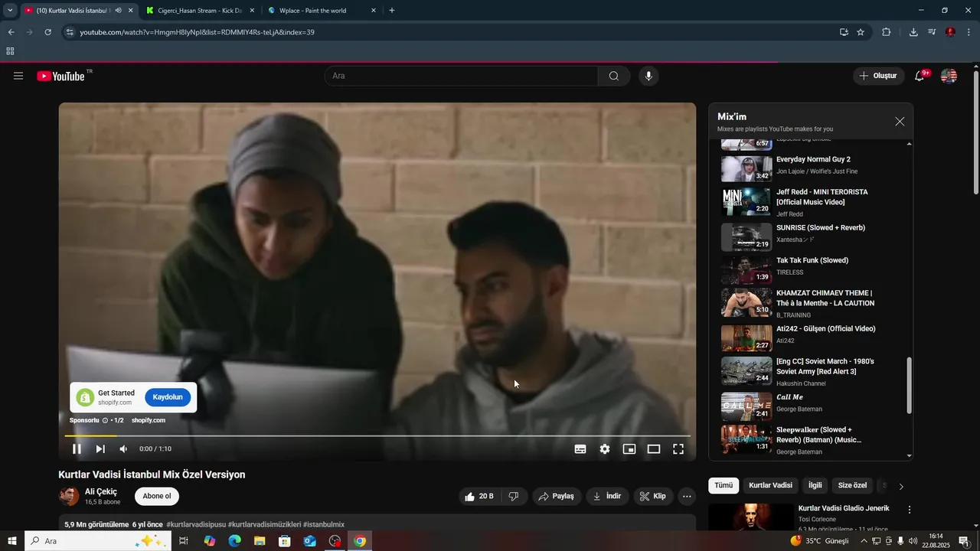Viewport: 980px width, 551px height.
Task: Visit shopify.com sponsor link
Action: [x=149, y=420]
